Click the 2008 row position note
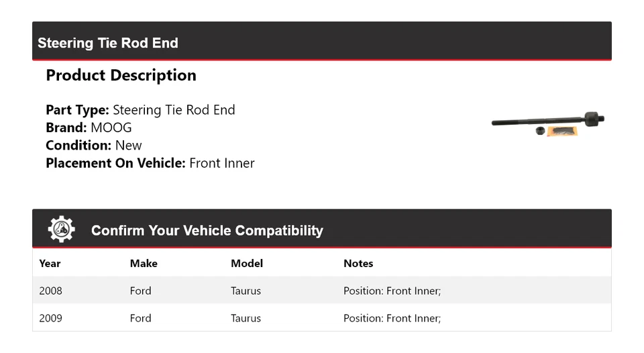This screenshot has width=644, height=353. coord(392,291)
